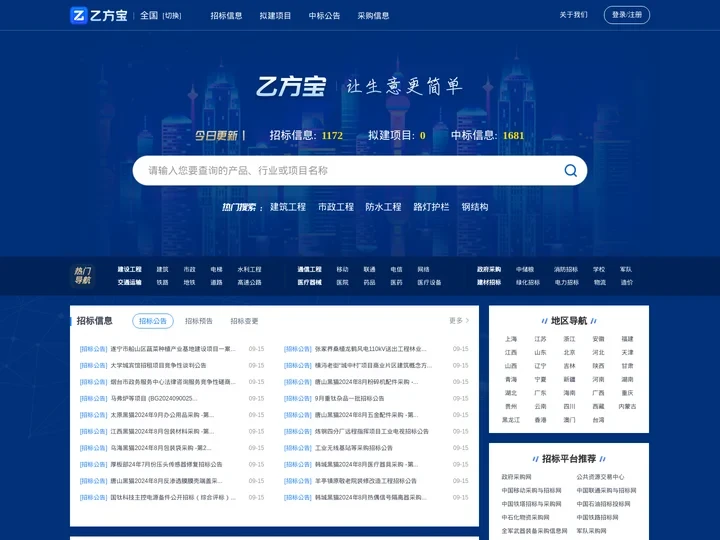This screenshot has width=720, height=540.
Task: Click hot search term 市政工程
Action: click(x=336, y=207)
